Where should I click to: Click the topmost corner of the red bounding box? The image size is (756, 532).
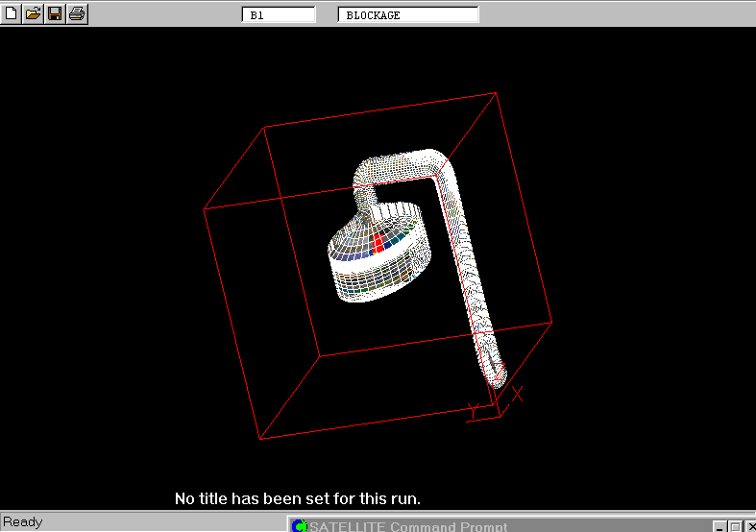(496, 93)
